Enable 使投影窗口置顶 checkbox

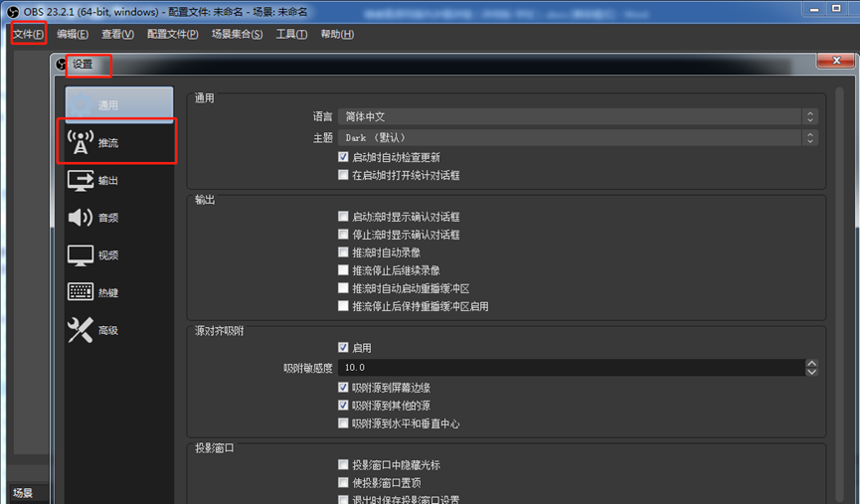coord(343,482)
